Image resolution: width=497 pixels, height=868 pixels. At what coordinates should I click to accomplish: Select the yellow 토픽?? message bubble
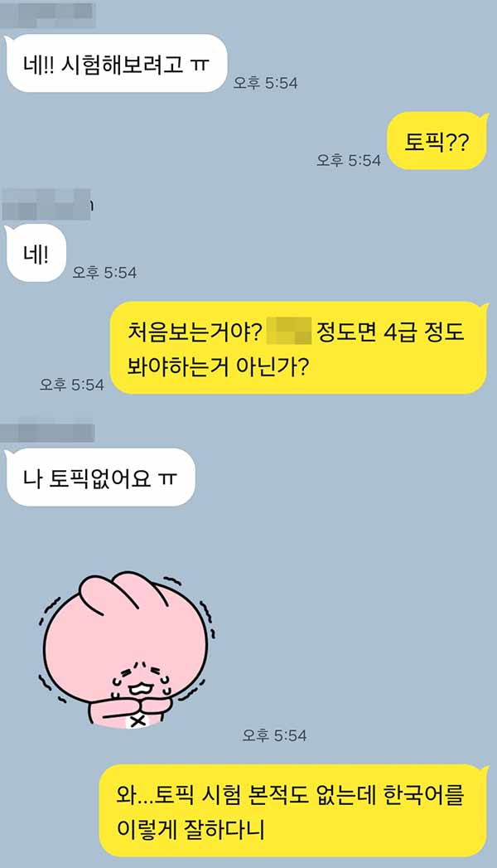point(437,141)
